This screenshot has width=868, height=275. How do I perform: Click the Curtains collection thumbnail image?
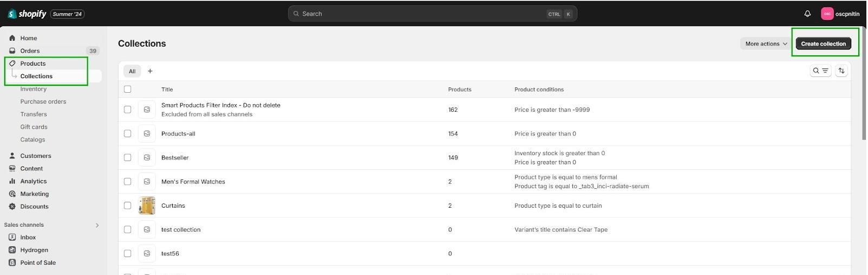coord(147,206)
